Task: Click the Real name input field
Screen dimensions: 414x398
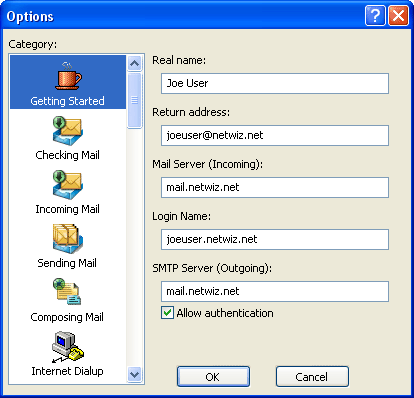Action: (x=275, y=83)
